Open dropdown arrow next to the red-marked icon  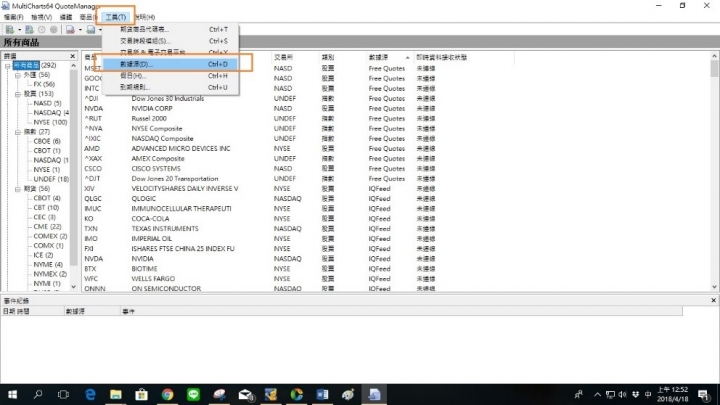click(x=80, y=30)
